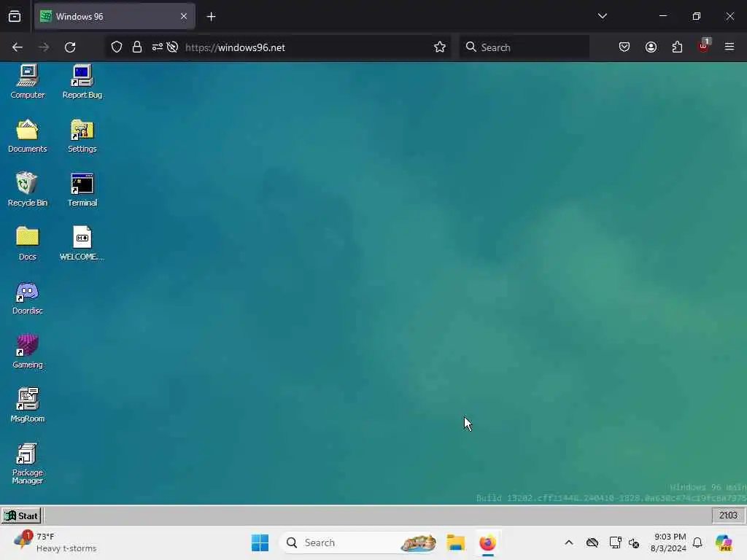Launch the Doordisc shortcut
747x560 pixels.
[27, 297]
